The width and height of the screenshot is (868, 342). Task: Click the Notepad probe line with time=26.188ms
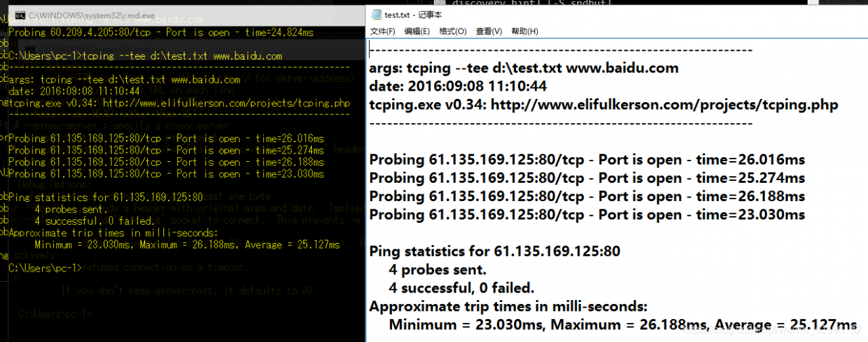587,196
